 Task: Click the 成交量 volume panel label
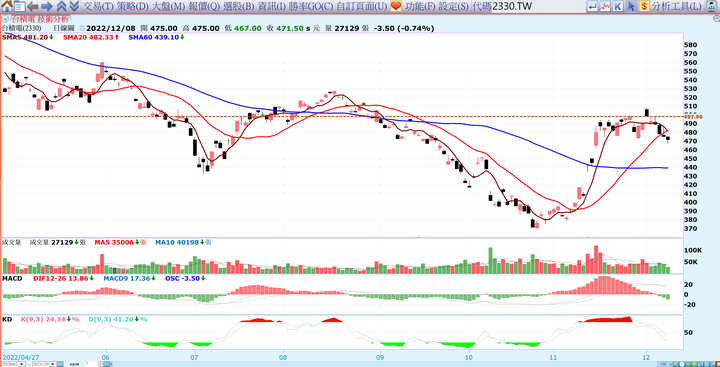click(x=11, y=242)
